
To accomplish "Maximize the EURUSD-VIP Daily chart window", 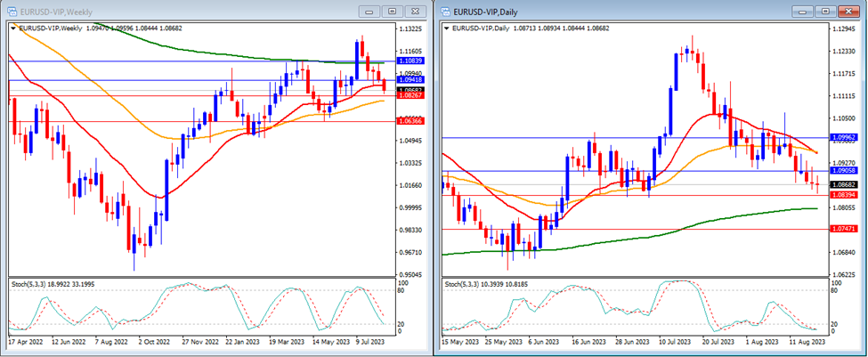I will [x=827, y=12].
